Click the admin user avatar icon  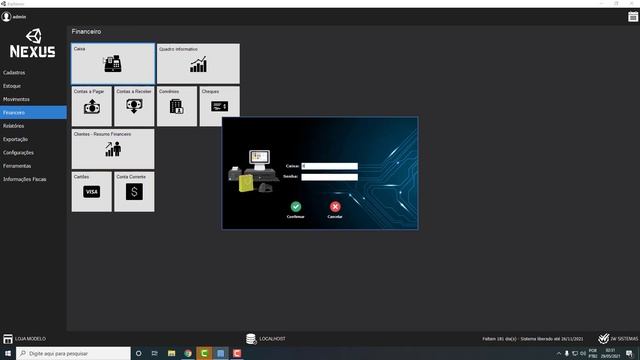[6, 17]
